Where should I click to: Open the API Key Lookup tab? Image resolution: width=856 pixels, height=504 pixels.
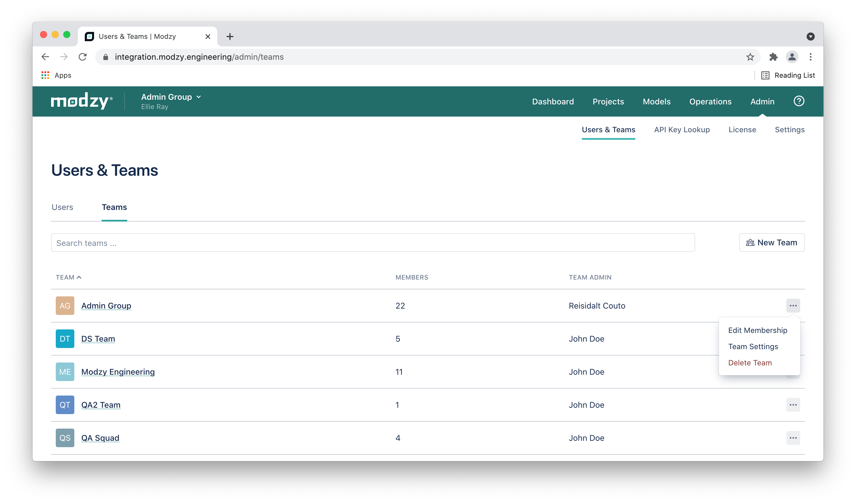[681, 130]
